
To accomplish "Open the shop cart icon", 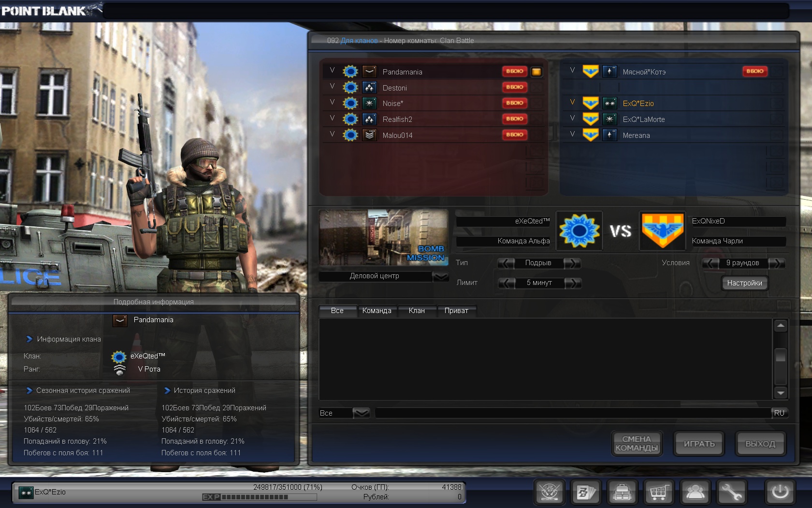I will (x=659, y=493).
